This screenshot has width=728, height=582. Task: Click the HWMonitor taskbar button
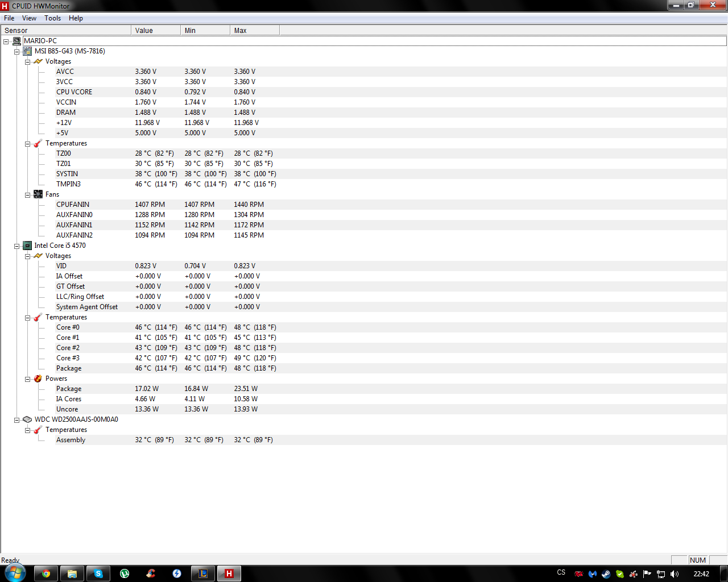tap(229, 573)
